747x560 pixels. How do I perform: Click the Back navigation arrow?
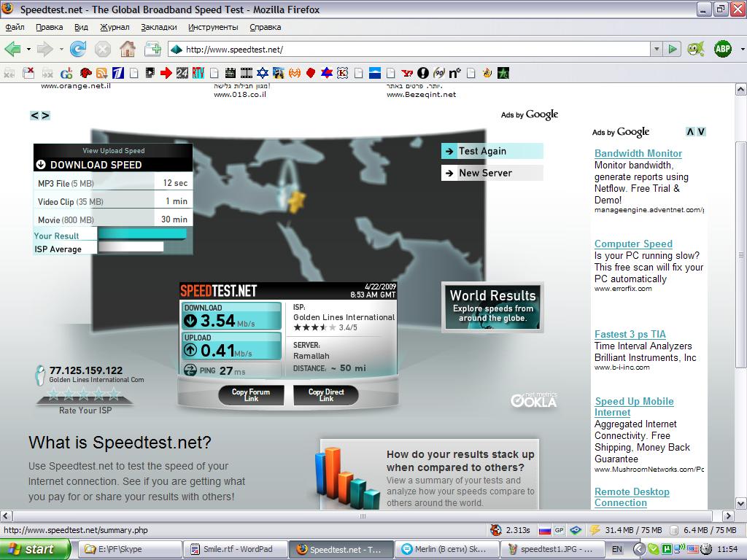pos(12,49)
